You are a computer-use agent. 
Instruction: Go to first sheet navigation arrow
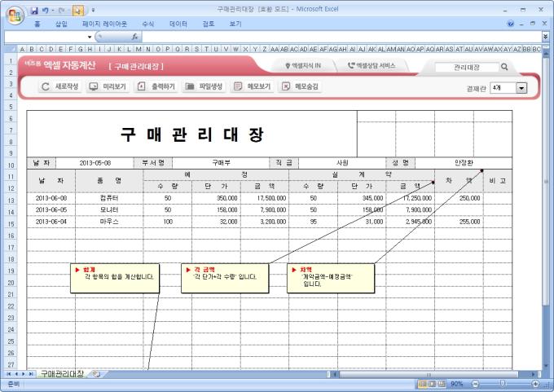8,374
